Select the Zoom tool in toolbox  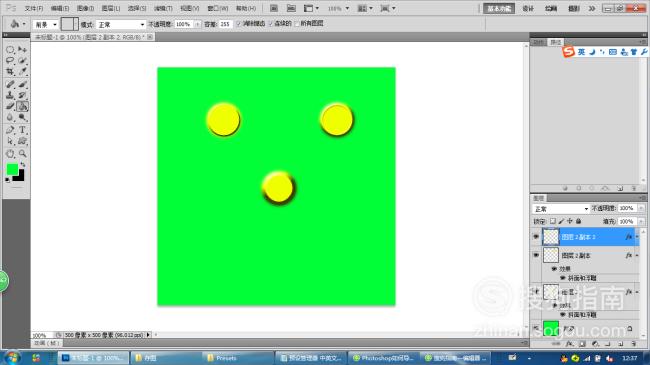[22, 154]
